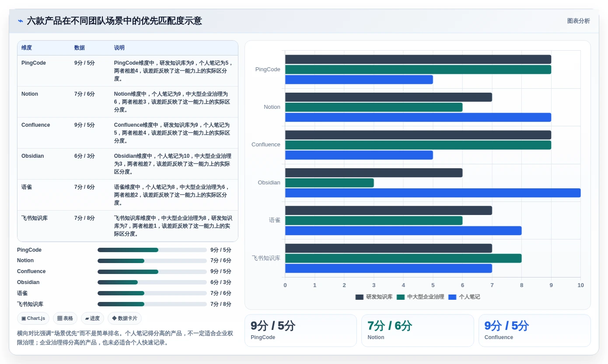Select the PingCode summary card showing 9分 / 5分
The width and height of the screenshot is (608, 364).
click(x=301, y=331)
